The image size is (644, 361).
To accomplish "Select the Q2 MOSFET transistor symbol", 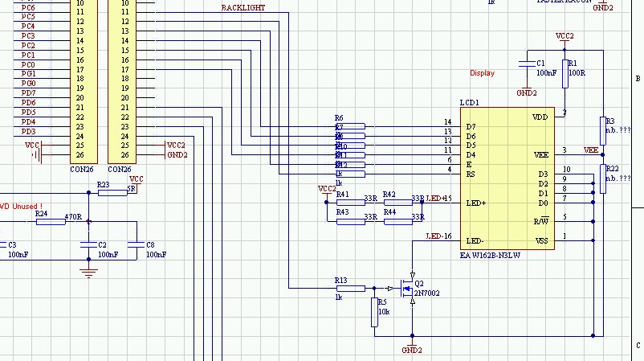I will 407,289.
